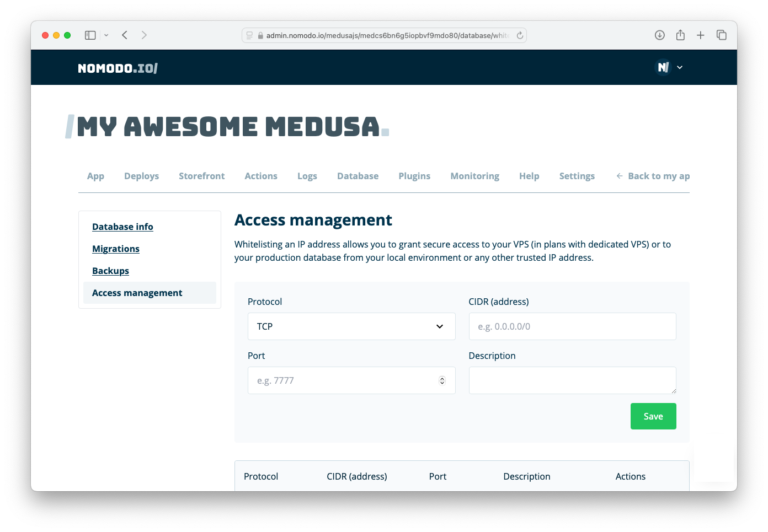Open the Migrations sidebar link
768x532 pixels.
(116, 249)
